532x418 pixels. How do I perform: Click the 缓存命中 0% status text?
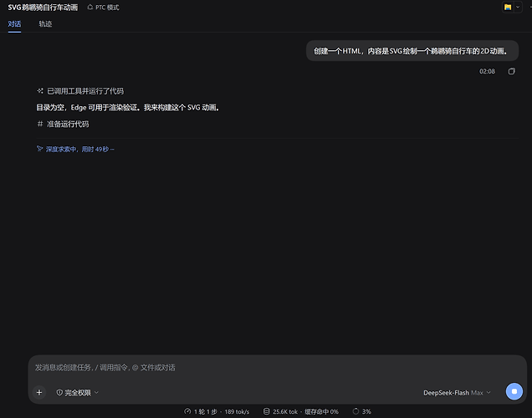pyautogui.click(x=321, y=411)
